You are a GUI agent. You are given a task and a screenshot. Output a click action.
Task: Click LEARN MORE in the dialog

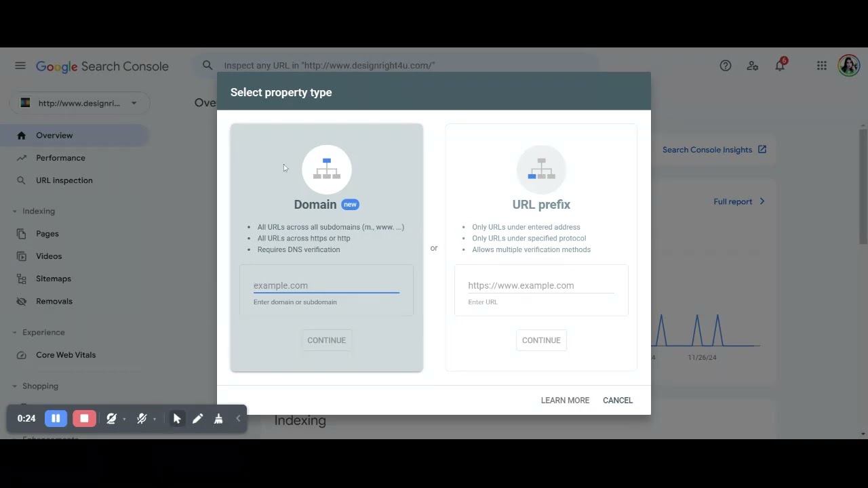[x=565, y=401]
